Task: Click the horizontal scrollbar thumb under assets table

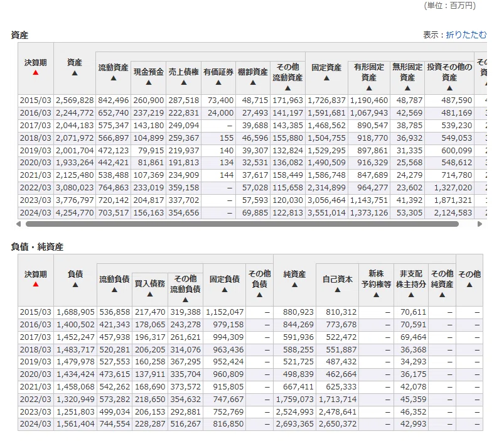Action: (242, 224)
